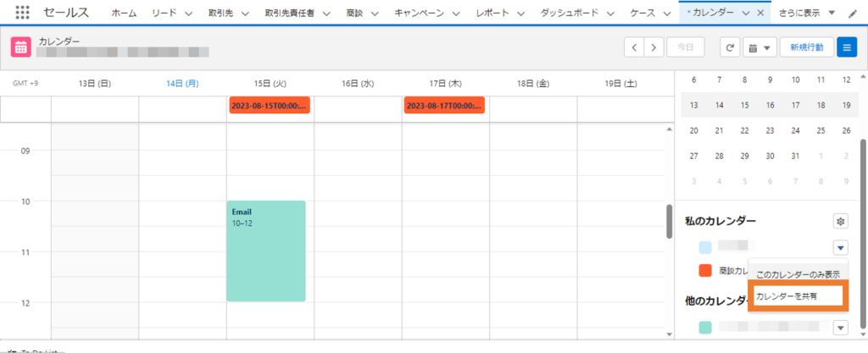Pick date 31 in mini calendar
This screenshot has height=353, width=868.
coord(795,157)
